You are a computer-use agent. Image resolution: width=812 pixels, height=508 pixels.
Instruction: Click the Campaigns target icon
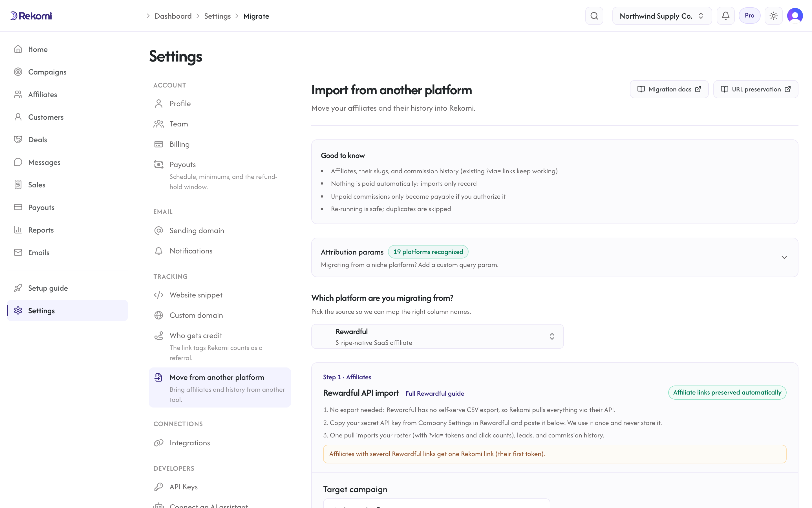point(18,72)
